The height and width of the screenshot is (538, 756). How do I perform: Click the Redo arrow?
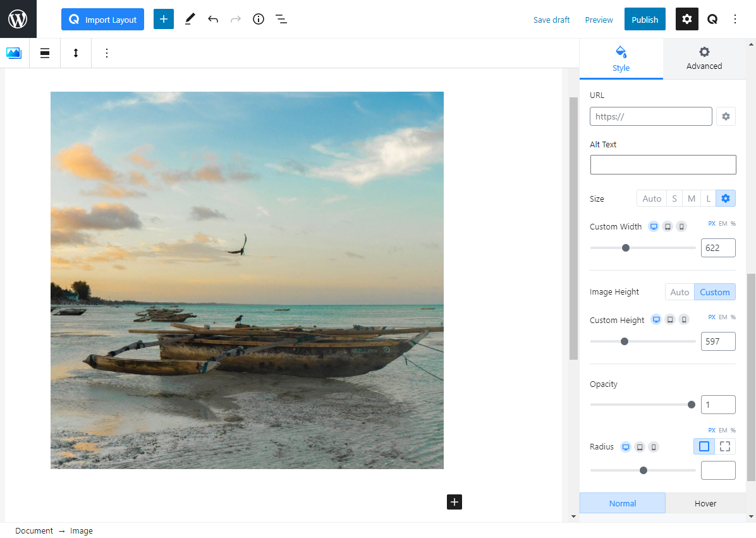[x=236, y=20]
